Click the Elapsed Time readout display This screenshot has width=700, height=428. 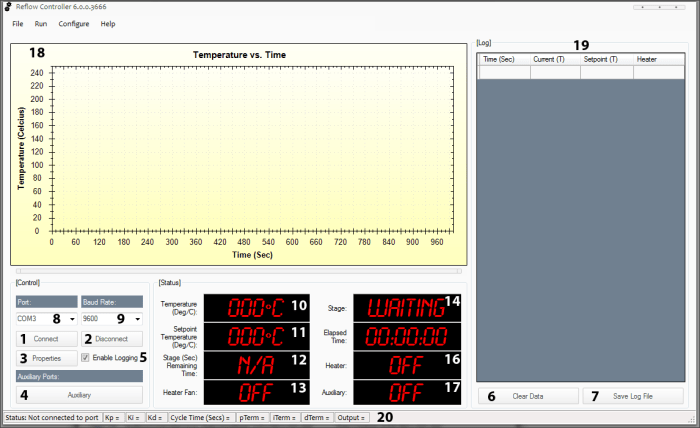[x=405, y=337]
